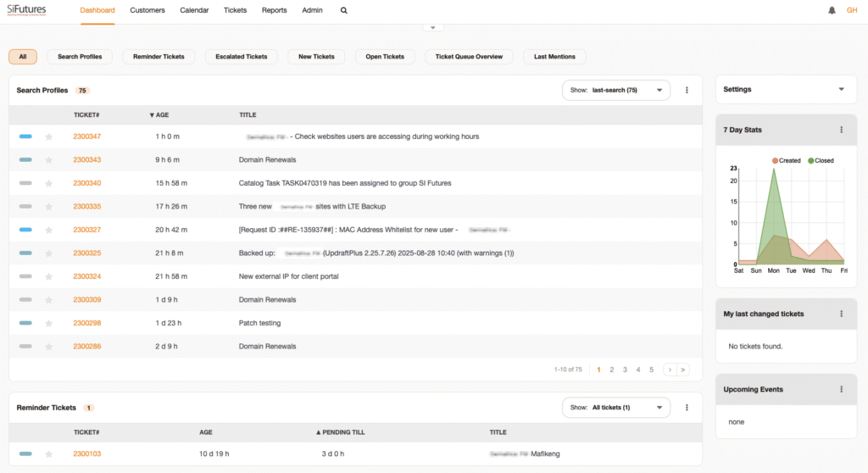Open Upcoming Events three-dot menu

coord(841,390)
